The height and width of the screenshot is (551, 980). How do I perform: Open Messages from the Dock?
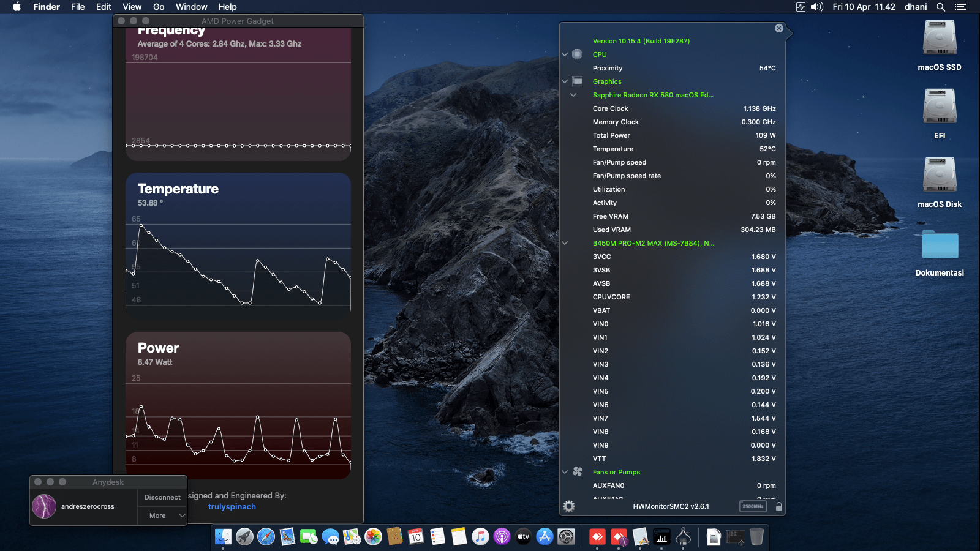(330, 537)
